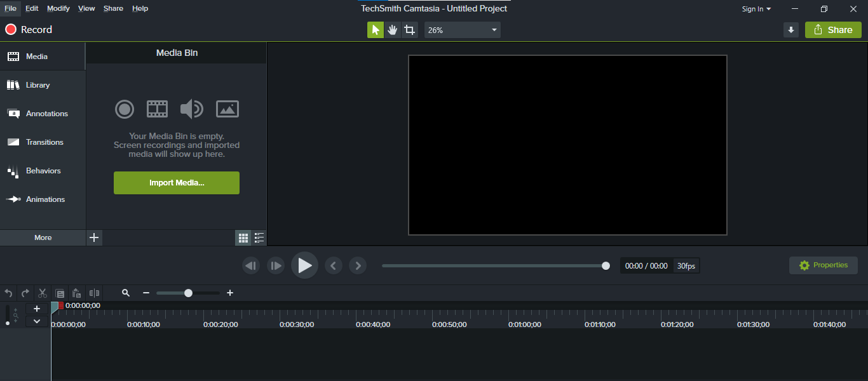The height and width of the screenshot is (381, 868).
Task: Expand the track options chevron below add-track
Action: (x=37, y=321)
